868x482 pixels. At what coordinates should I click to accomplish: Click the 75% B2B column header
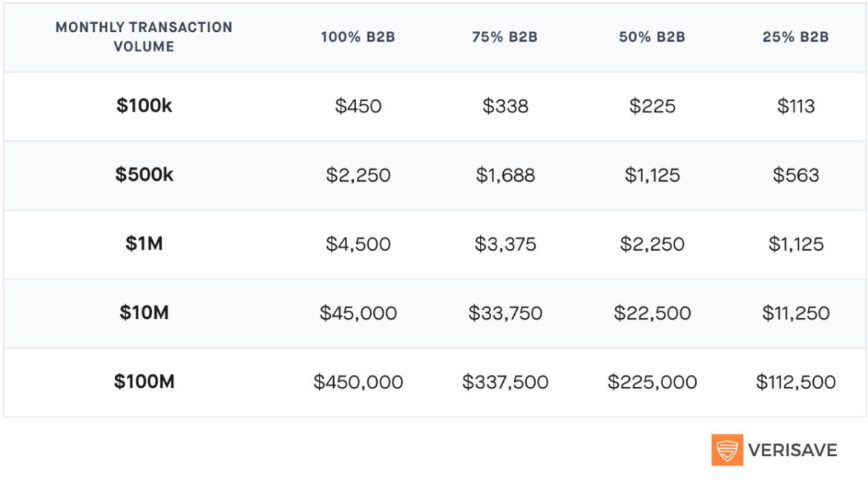[x=505, y=37]
